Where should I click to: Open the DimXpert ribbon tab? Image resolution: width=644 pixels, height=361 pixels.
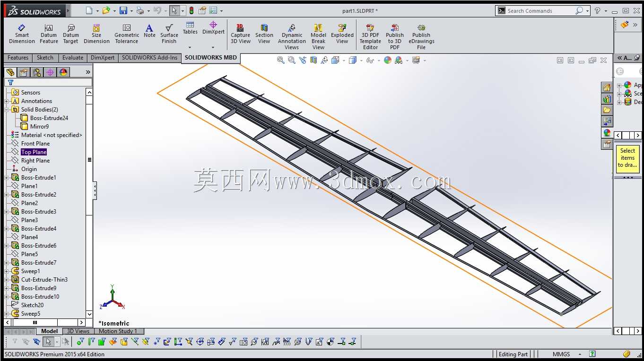pos(103,58)
